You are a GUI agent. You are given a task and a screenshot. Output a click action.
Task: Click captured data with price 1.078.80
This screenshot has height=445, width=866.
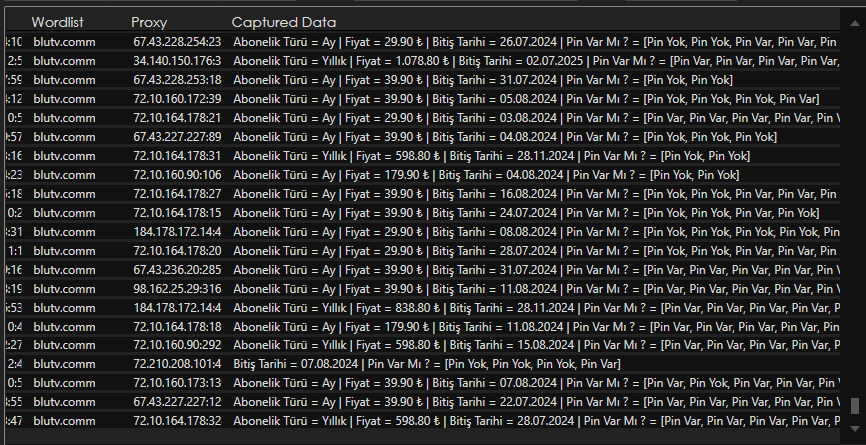[x=536, y=61]
